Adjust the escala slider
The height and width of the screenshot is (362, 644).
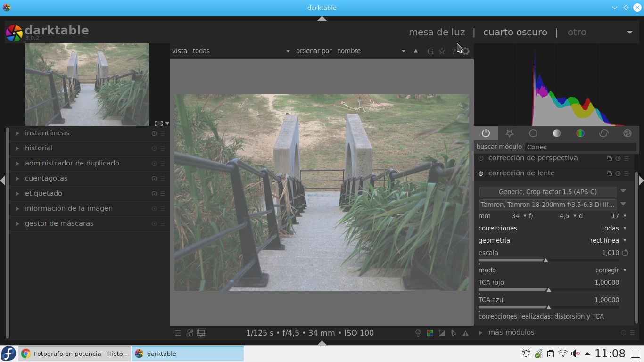click(549, 260)
